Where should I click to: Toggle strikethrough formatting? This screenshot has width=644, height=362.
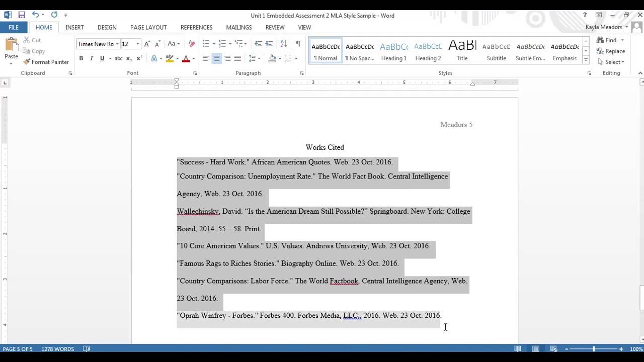118,59
